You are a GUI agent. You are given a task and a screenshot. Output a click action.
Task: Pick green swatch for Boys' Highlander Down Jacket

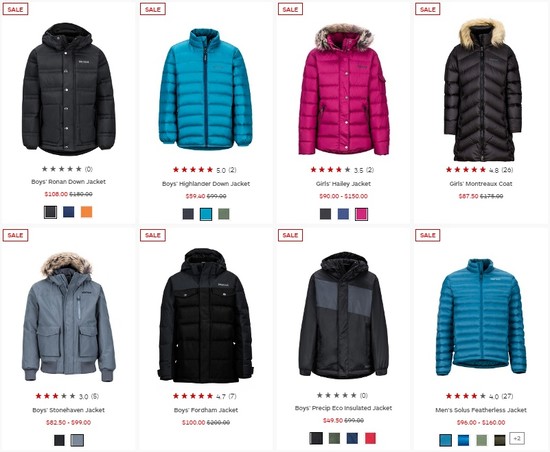pos(224,214)
